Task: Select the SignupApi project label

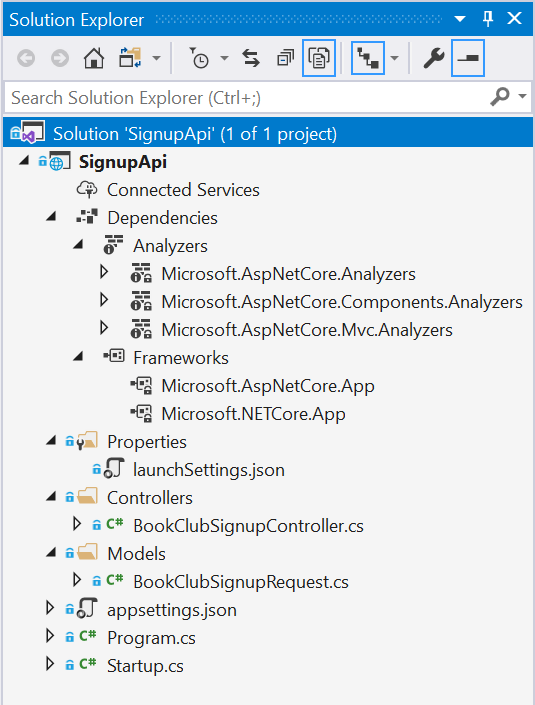Action: click(x=123, y=162)
